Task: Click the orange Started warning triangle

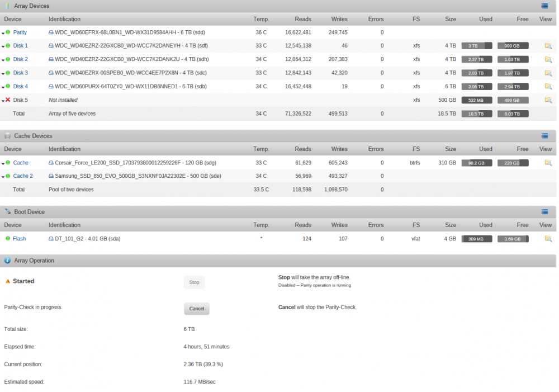Action: (x=7, y=281)
